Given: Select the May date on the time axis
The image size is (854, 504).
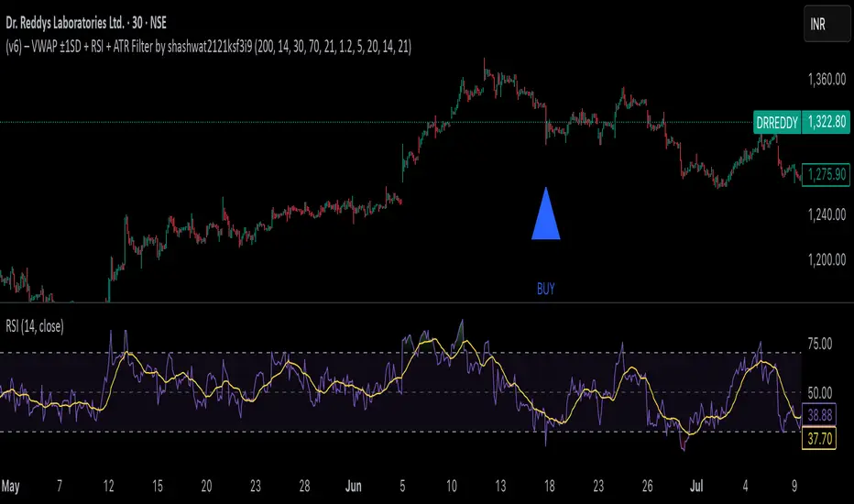Looking at the screenshot, I should tap(10, 486).
